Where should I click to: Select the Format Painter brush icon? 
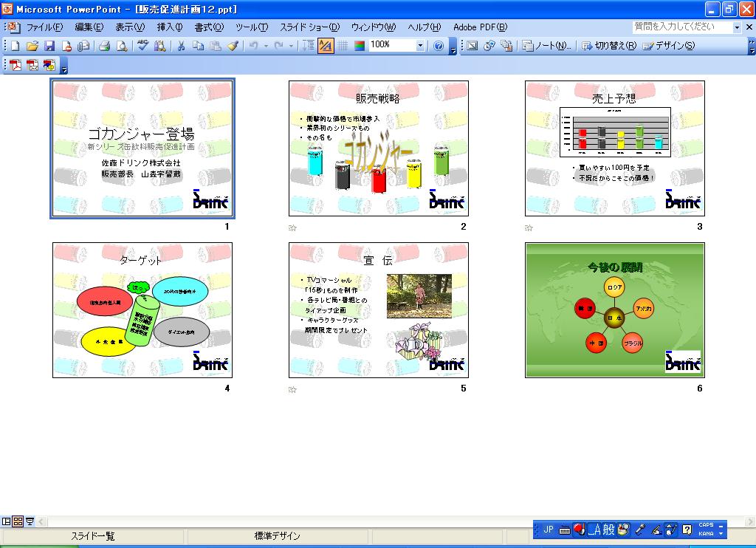pos(233,46)
